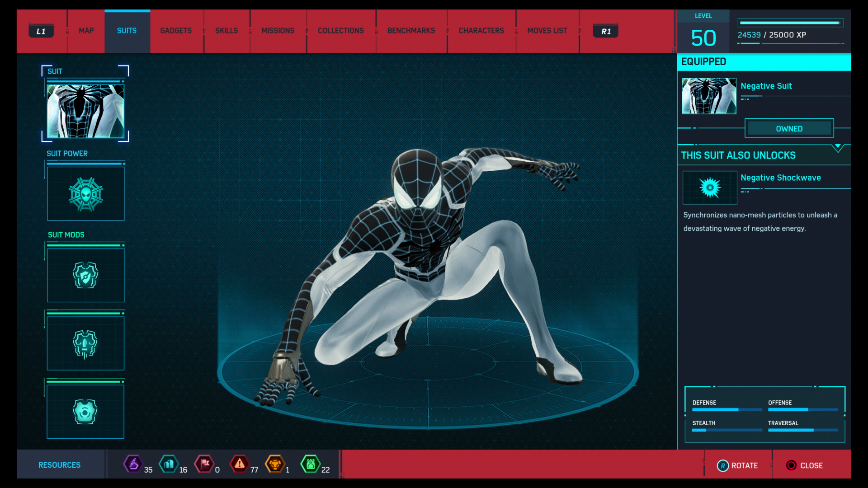
Task: Collapse the This Suit Also Unlocks section
Action: pos(839,146)
